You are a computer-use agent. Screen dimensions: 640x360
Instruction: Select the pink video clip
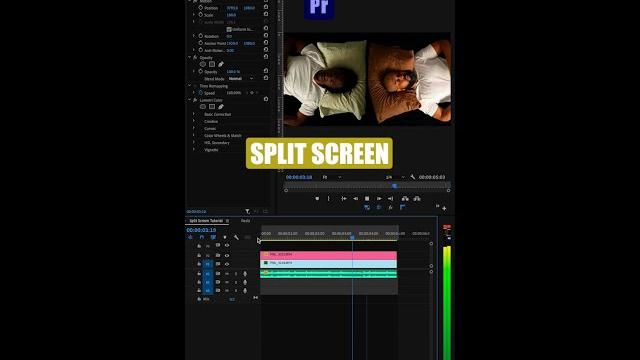(x=329, y=255)
